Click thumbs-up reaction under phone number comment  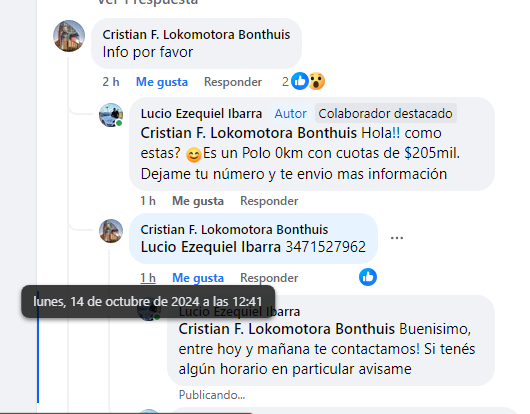368,277
